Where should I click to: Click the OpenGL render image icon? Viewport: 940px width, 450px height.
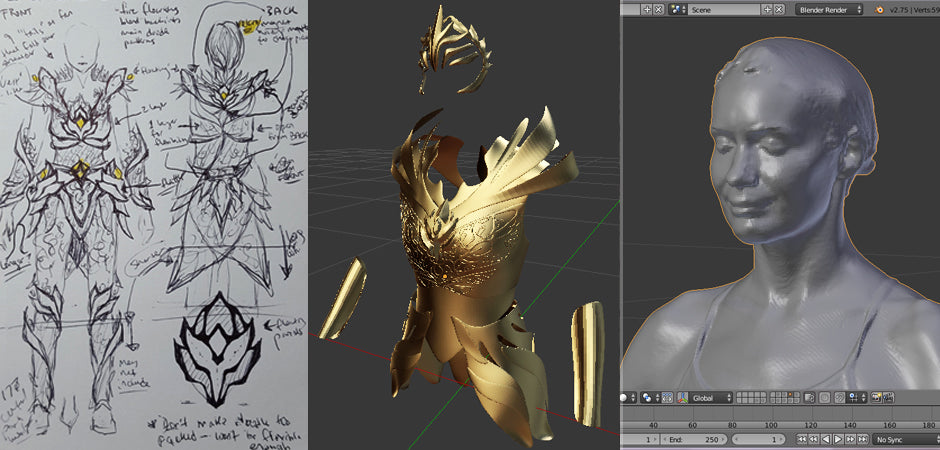click(876, 397)
